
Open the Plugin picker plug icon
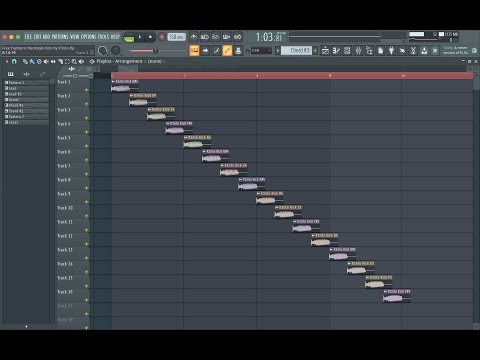[x=391, y=51]
